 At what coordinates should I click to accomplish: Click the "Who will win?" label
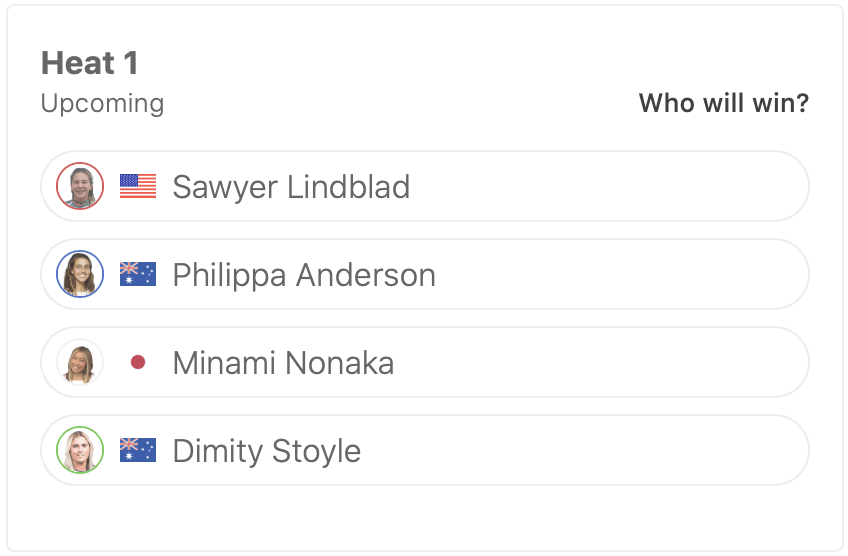point(723,103)
